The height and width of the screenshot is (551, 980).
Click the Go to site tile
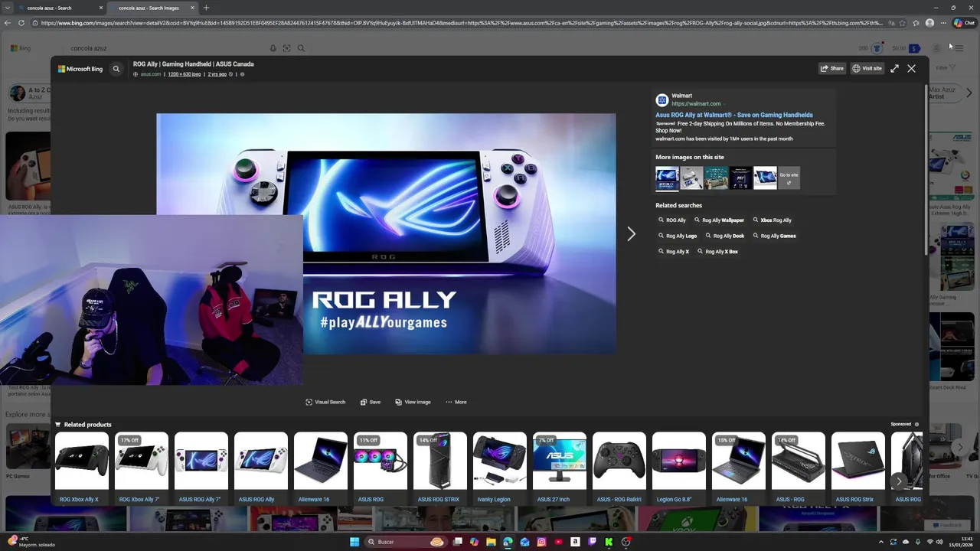(x=789, y=178)
